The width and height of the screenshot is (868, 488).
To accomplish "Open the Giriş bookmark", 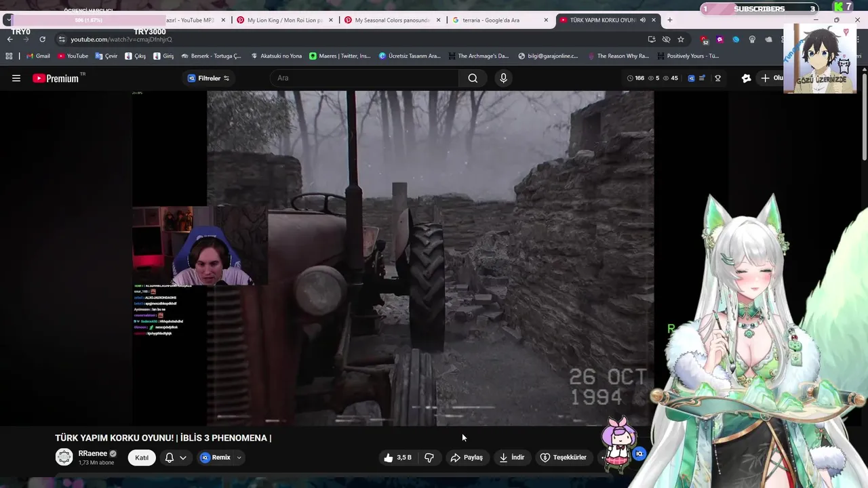I will tap(163, 56).
